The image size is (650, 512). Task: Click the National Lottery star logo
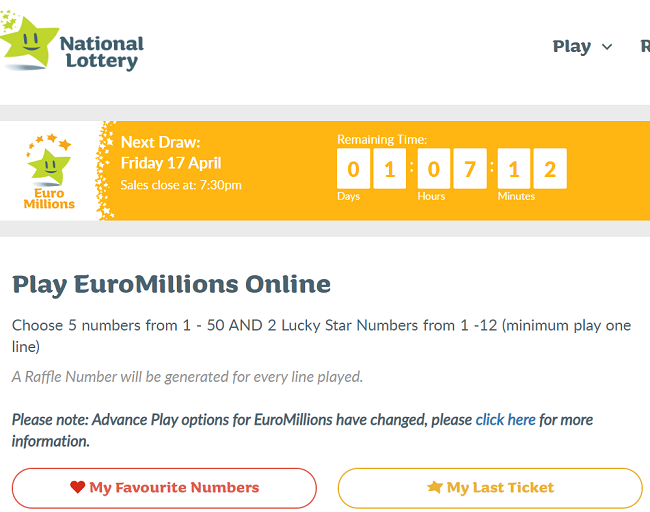(x=27, y=41)
